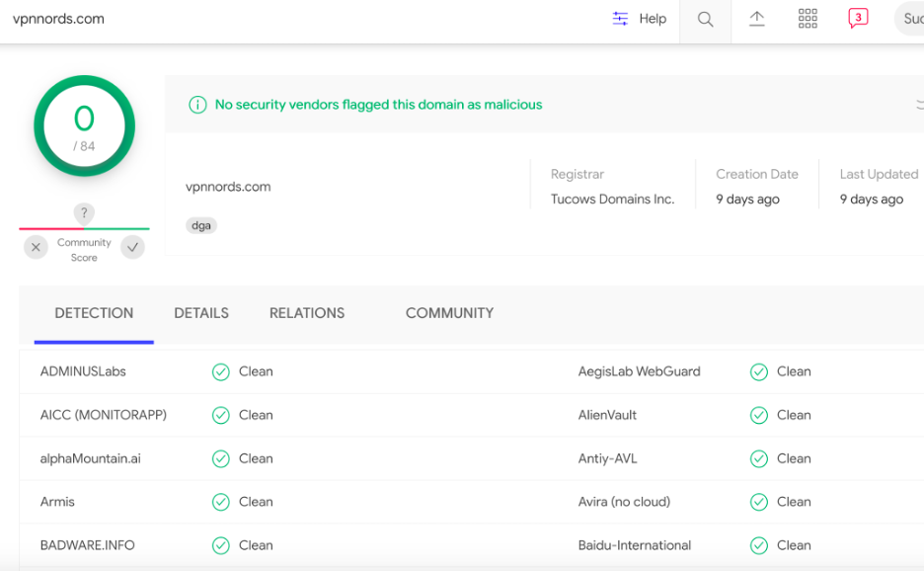Click the dga tag
924x571 pixels.
200,225
